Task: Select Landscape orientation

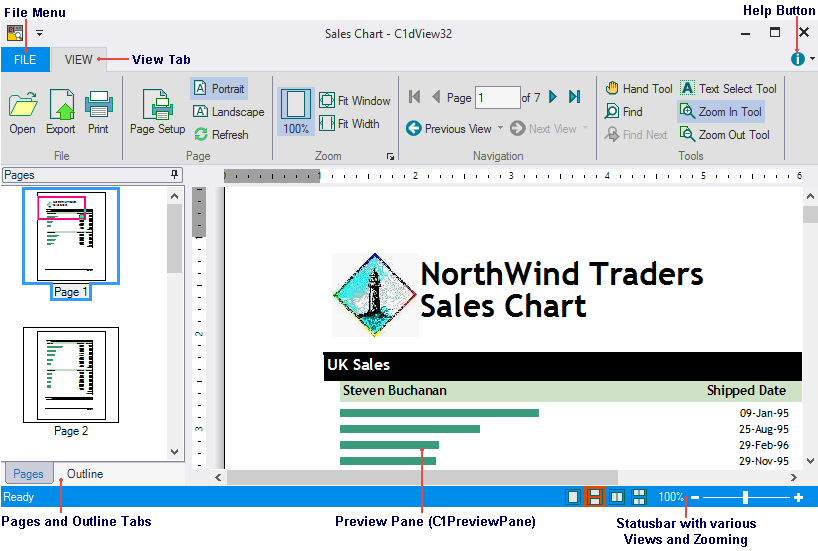Action: tap(228, 112)
